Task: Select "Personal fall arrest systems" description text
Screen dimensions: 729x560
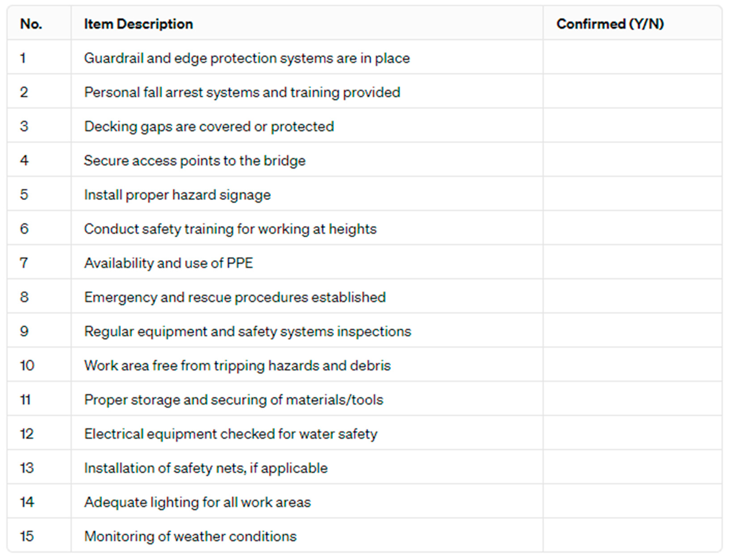Action: 242,92
